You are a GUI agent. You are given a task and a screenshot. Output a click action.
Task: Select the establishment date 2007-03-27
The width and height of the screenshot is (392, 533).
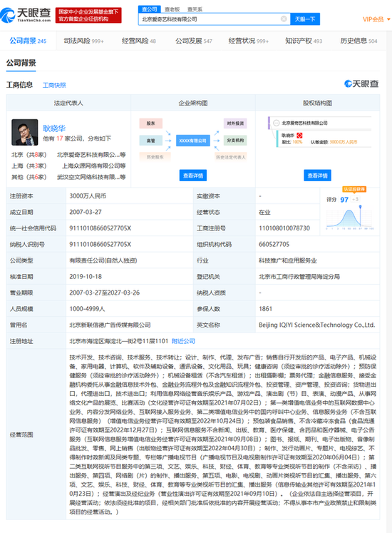86,212
